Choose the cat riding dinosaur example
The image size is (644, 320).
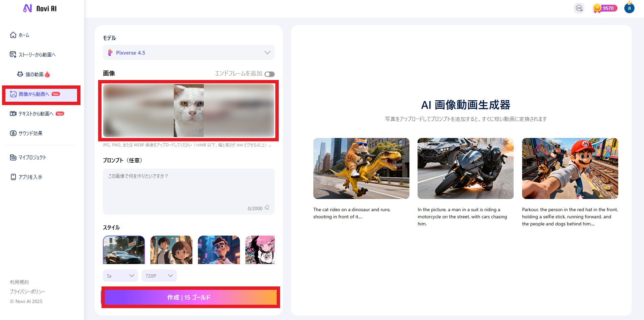pyautogui.click(x=361, y=168)
